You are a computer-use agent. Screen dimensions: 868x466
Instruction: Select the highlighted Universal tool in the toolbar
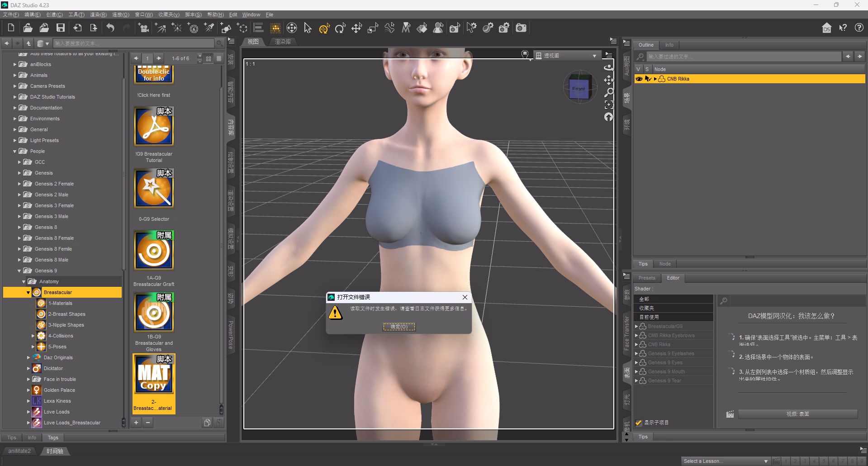point(324,28)
